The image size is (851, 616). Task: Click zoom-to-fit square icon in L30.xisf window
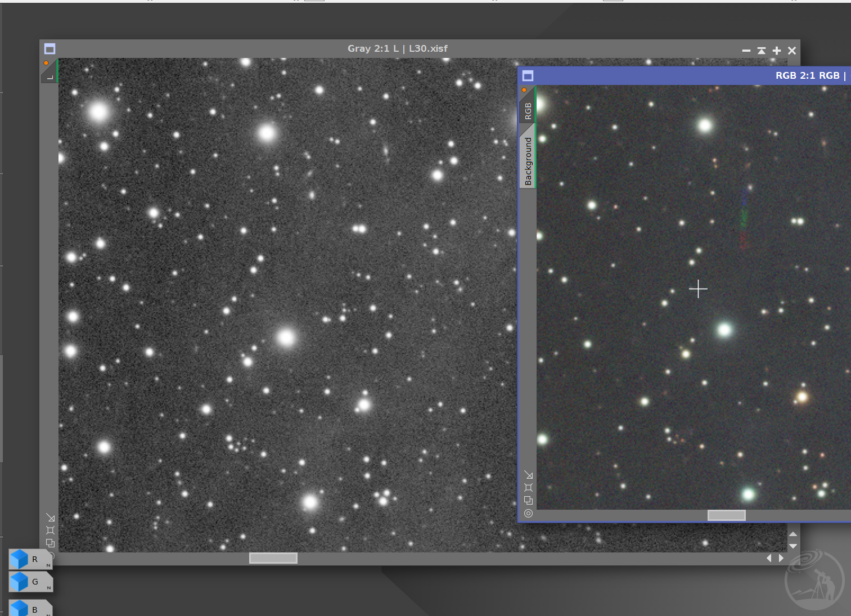[50, 530]
